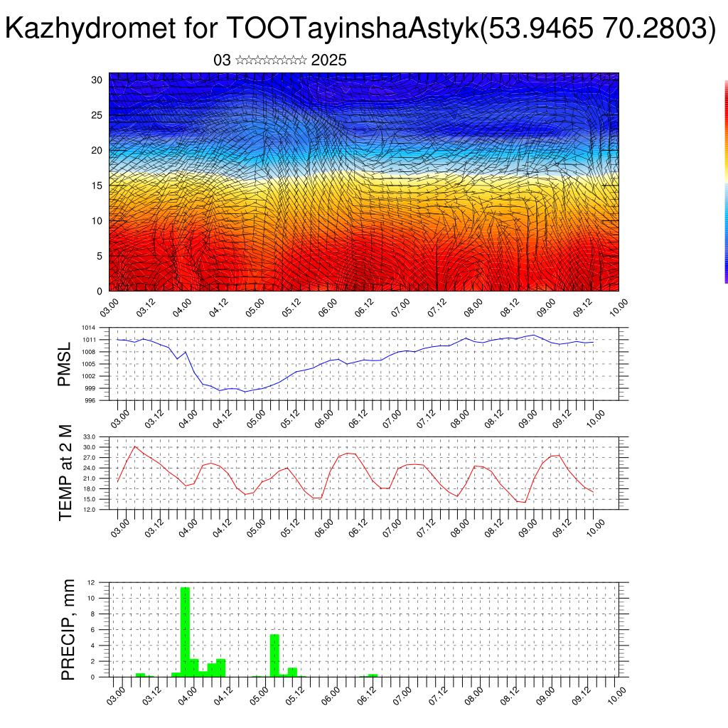Image resolution: width=728 pixels, height=728 pixels.
Task: Click the 21.0 temperature axis value
Action: [x=89, y=478]
